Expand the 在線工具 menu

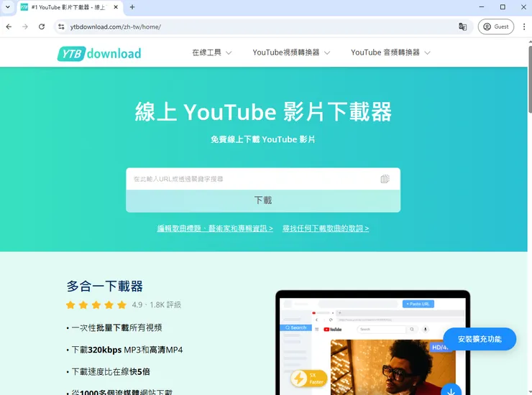pos(211,52)
